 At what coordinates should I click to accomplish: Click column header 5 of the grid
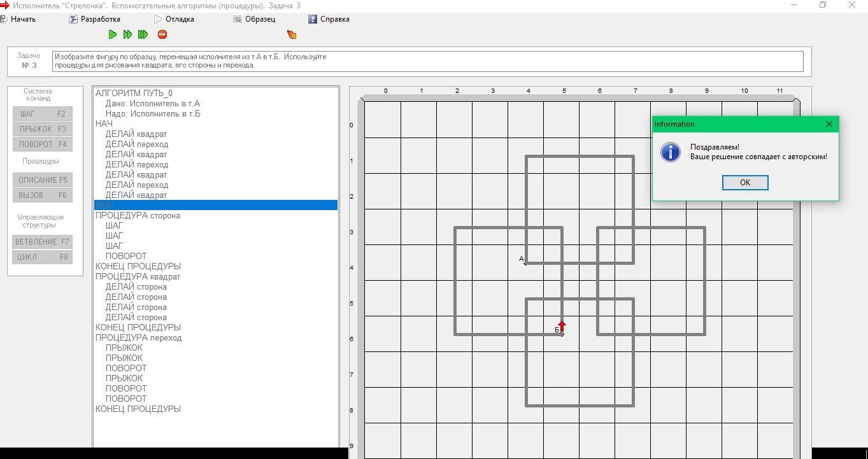pyautogui.click(x=564, y=90)
